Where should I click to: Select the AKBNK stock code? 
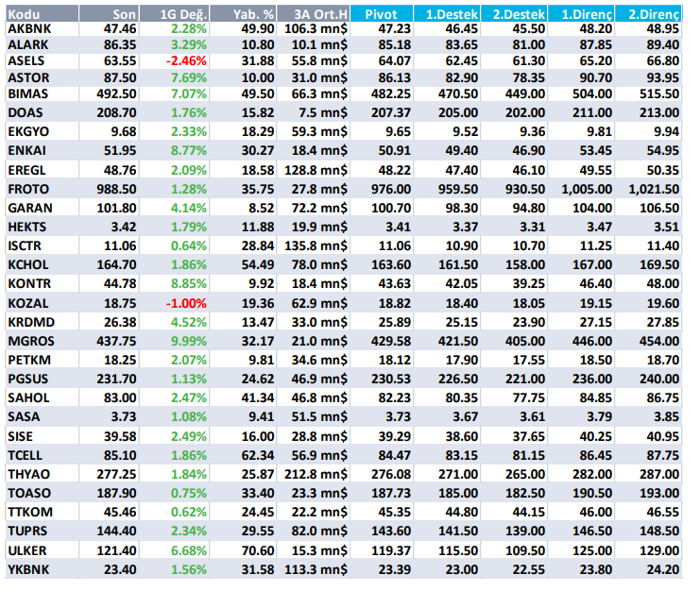[x=27, y=30]
